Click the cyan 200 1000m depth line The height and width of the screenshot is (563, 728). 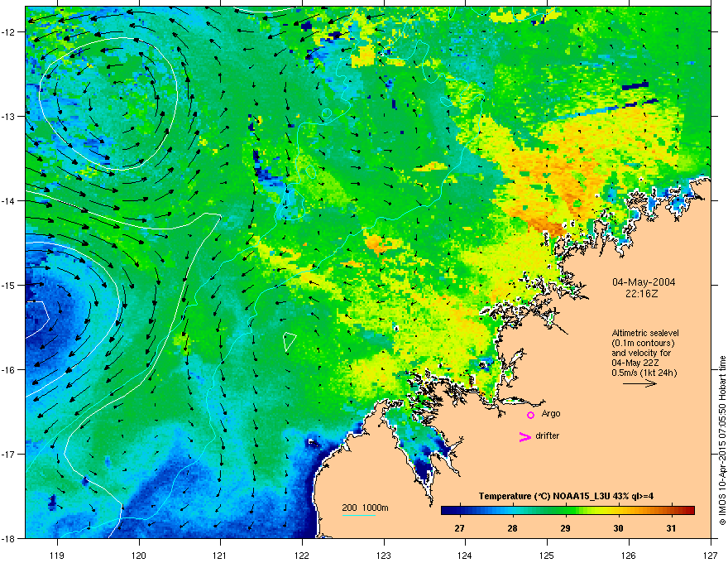pos(359,515)
